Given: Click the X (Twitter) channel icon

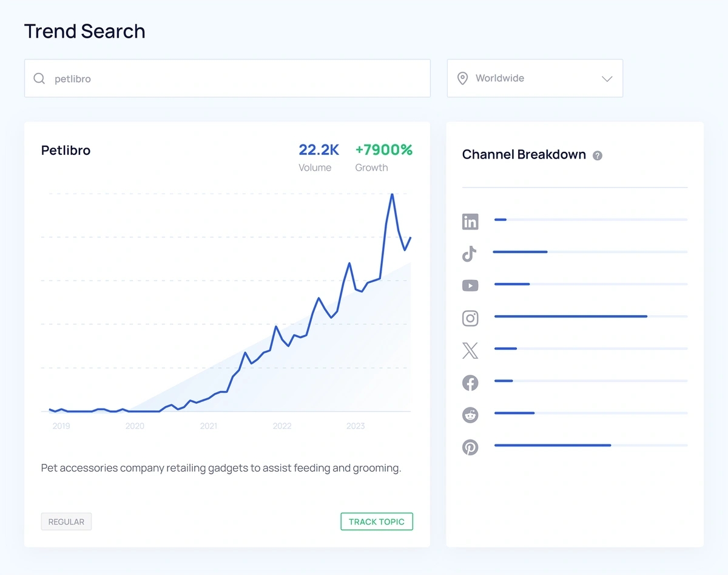Looking at the screenshot, I should click(470, 350).
